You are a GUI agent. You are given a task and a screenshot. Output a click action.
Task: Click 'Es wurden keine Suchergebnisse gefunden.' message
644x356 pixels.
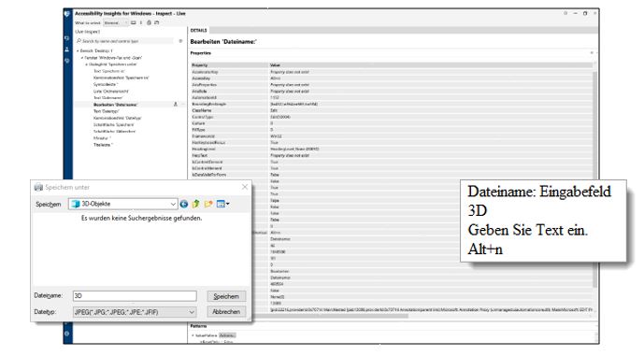pyautogui.click(x=141, y=218)
